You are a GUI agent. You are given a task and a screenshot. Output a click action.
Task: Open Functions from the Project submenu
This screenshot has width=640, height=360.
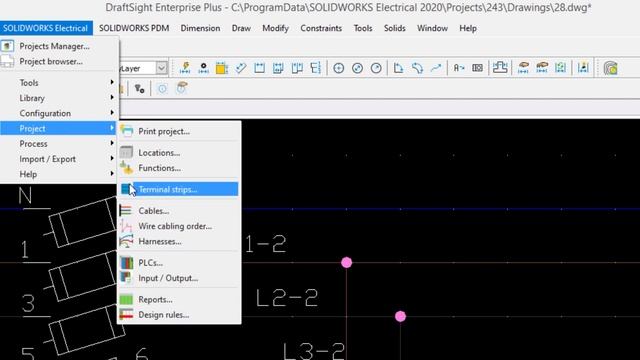(x=179, y=168)
